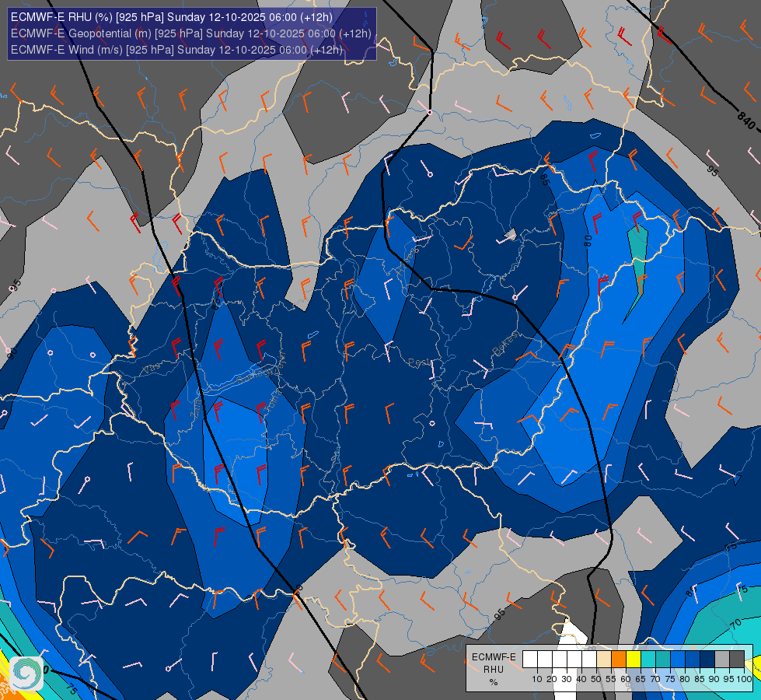761x700 pixels.
Task: Click the '70' contour label in the cyan area
Action: pyautogui.click(x=736, y=623)
